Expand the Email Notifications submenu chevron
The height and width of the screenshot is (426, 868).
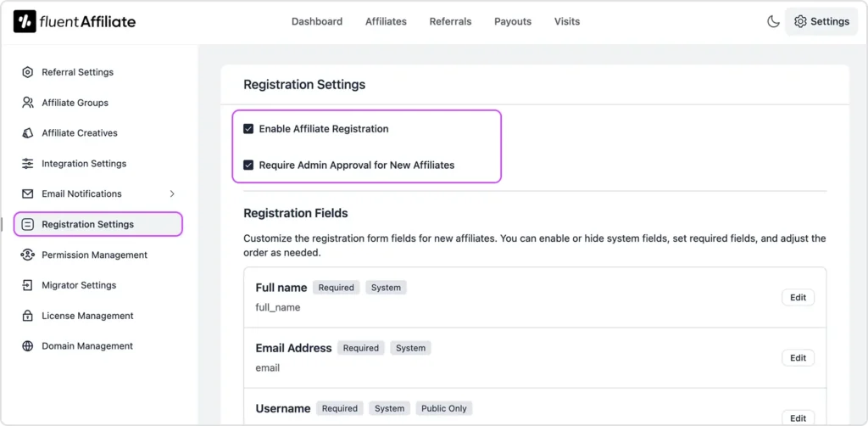[x=172, y=193]
